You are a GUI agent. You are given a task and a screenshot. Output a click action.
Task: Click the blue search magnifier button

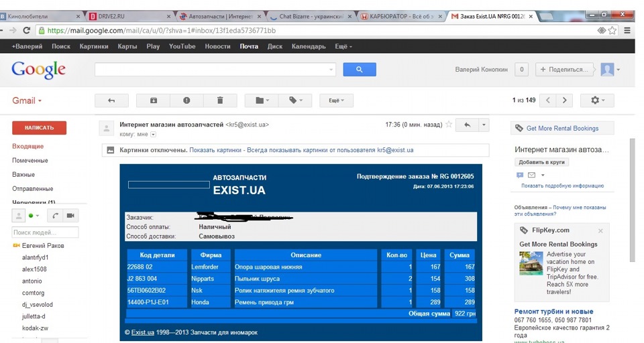[x=360, y=70]
